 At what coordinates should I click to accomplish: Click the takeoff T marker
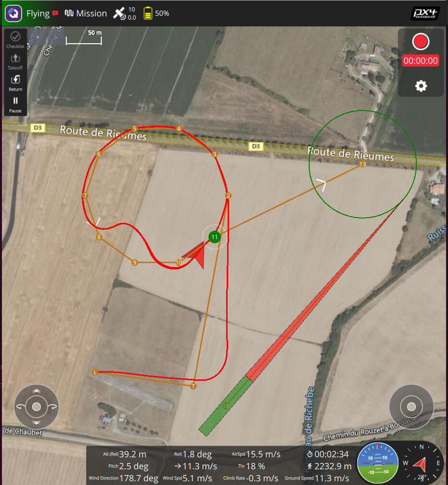193,386
